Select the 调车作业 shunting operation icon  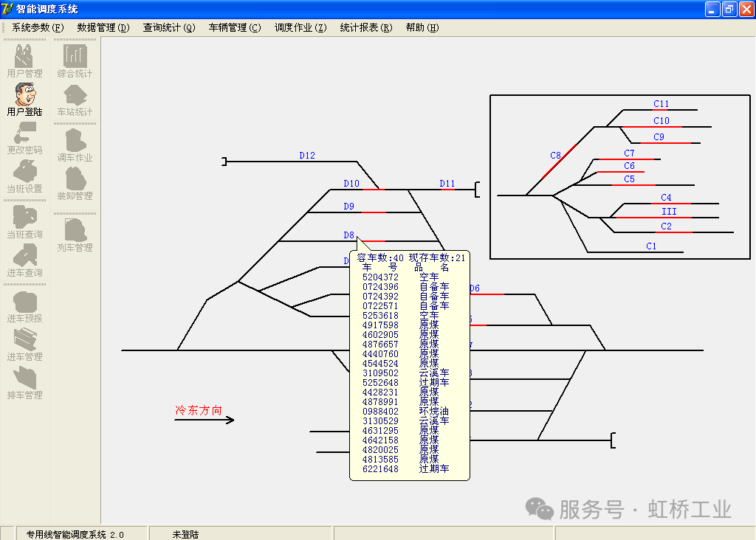click(75, 145)
